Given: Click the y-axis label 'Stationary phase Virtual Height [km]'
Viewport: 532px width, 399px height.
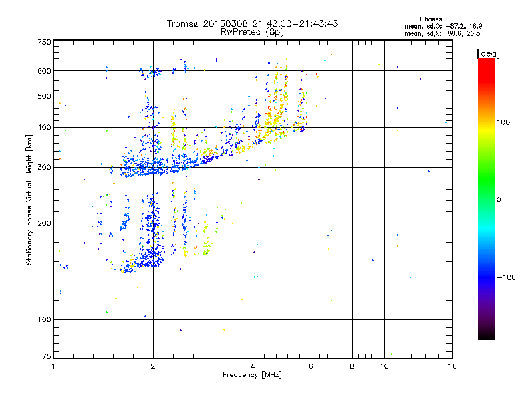Looking at the screenshot, I should click(x=29, y=199).
